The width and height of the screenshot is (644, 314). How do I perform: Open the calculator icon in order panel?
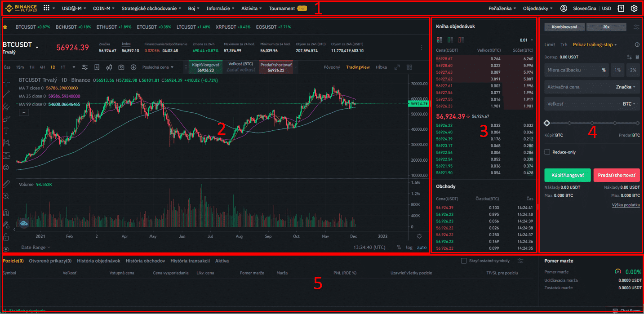point(637,57)
